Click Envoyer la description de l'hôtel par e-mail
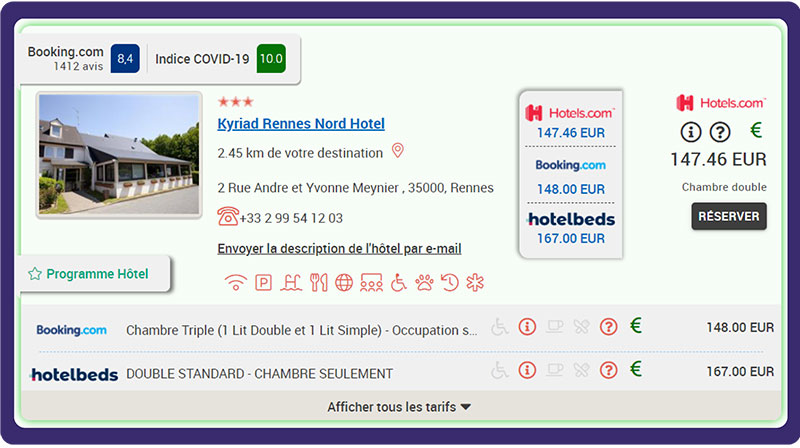 [339, 248]
